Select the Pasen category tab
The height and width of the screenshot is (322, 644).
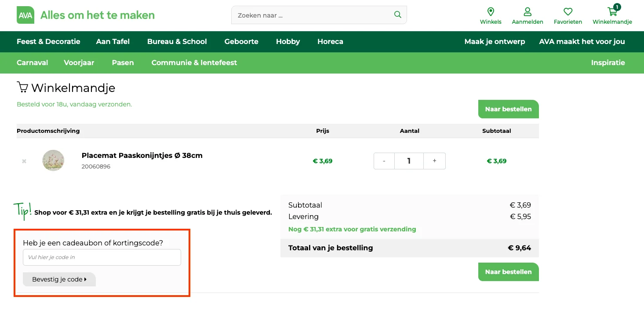123,63
